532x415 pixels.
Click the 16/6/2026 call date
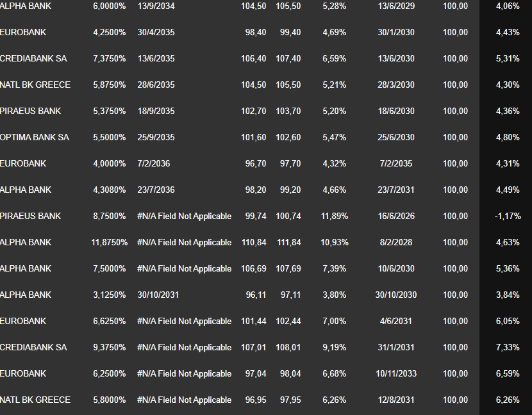[x=396, y=216]
